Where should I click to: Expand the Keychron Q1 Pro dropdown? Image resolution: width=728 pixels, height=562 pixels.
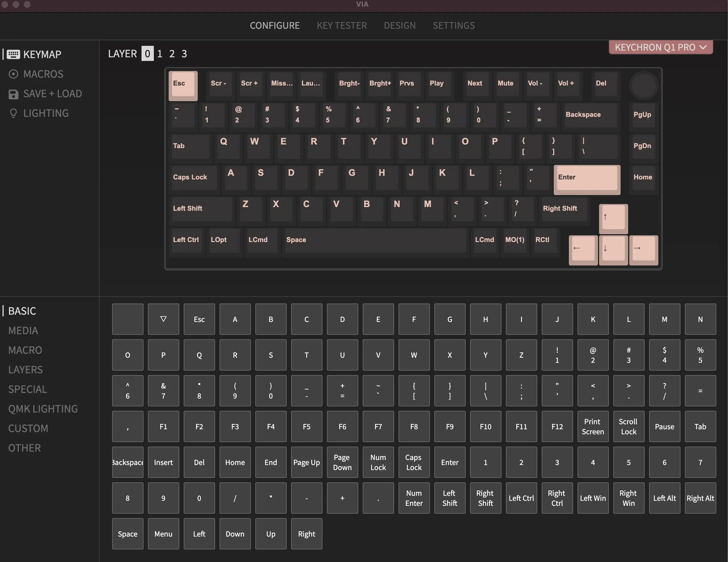(x=661, y=47)
